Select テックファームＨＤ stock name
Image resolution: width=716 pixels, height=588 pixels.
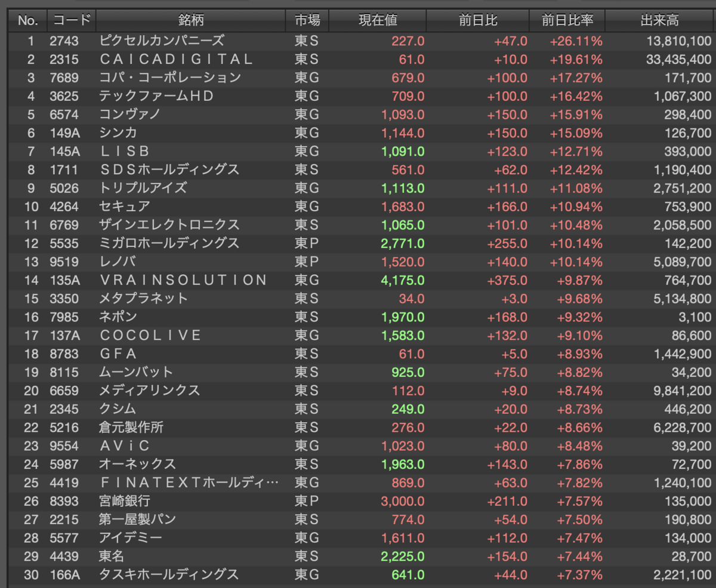point(157,96)
